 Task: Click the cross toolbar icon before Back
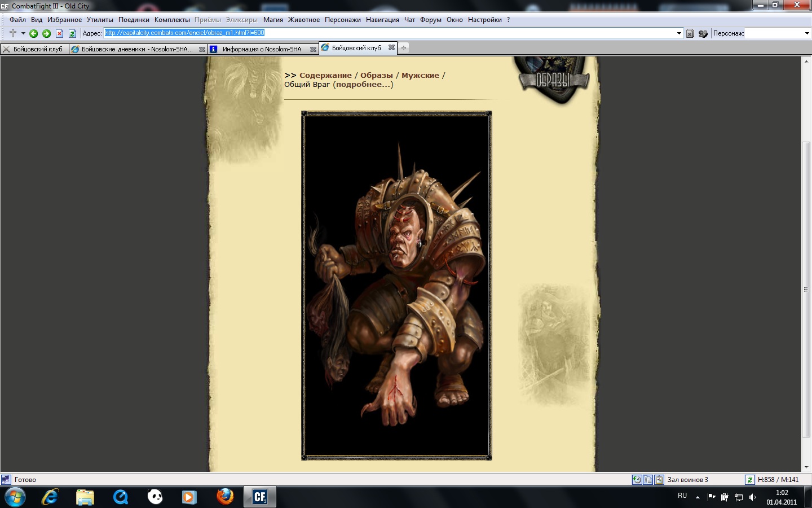click(x=13, y=33)
